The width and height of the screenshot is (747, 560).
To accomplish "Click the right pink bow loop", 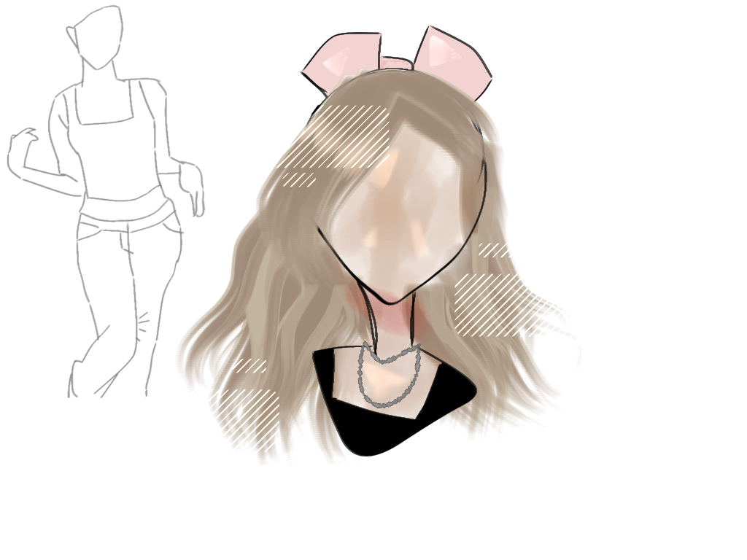I will [x=449, y=61].
